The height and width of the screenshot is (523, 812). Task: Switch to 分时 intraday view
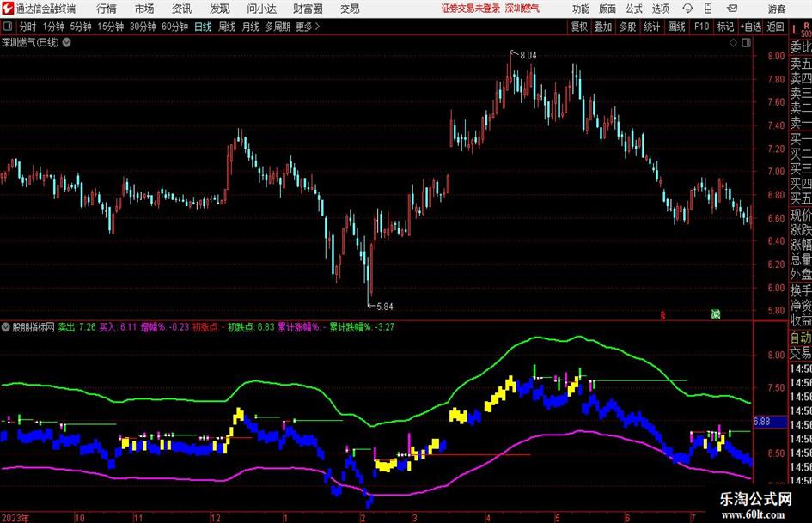click(x=28, y=27)
